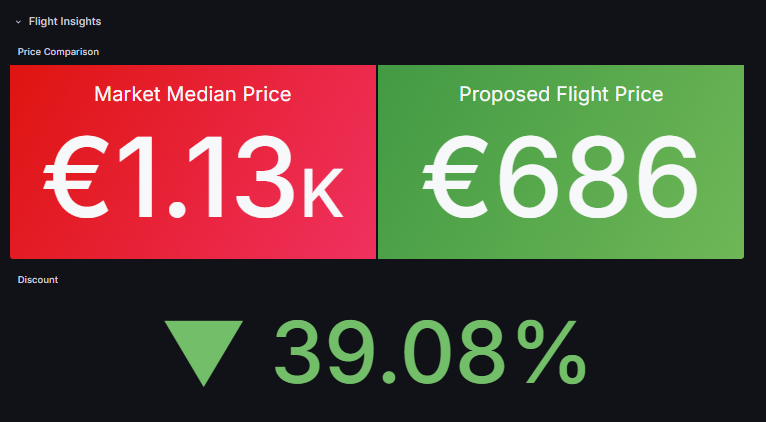Click the Flight Insights row title
The image size is (766, 422).
(65, 21)
